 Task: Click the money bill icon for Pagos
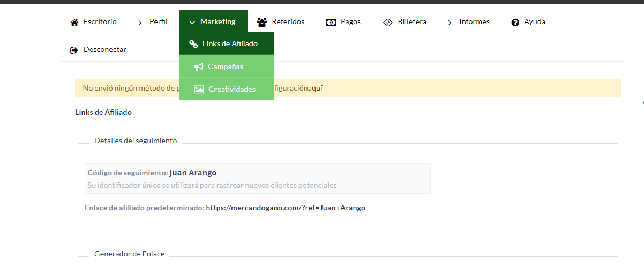click(331, 23)
